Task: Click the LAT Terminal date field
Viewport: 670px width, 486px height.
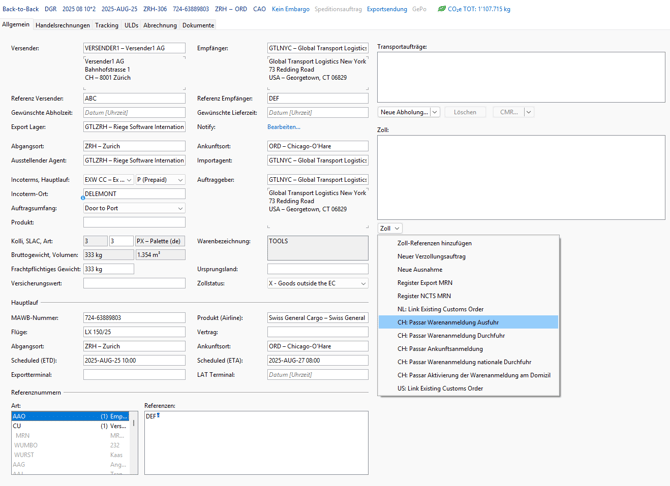Action: pyautogui.click(x=317, y=375)
